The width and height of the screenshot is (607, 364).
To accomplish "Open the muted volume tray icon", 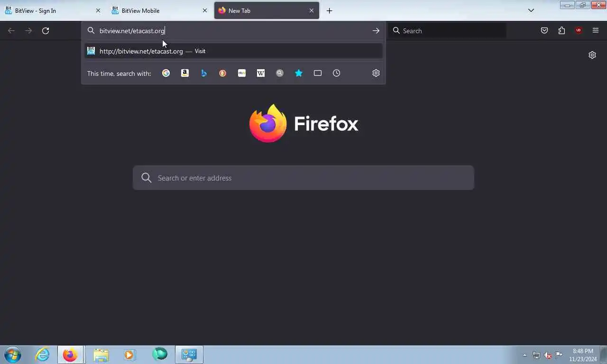I will [x=548, y=355].
